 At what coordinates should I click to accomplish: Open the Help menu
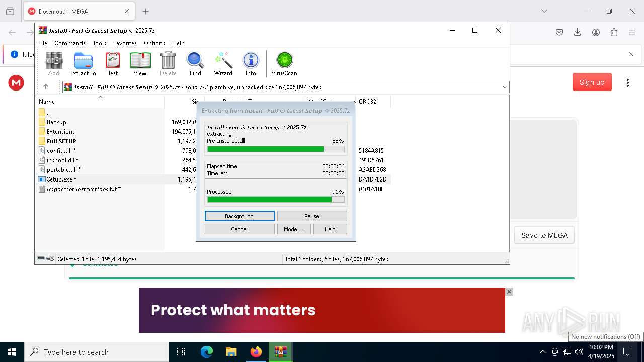(178, 43)
